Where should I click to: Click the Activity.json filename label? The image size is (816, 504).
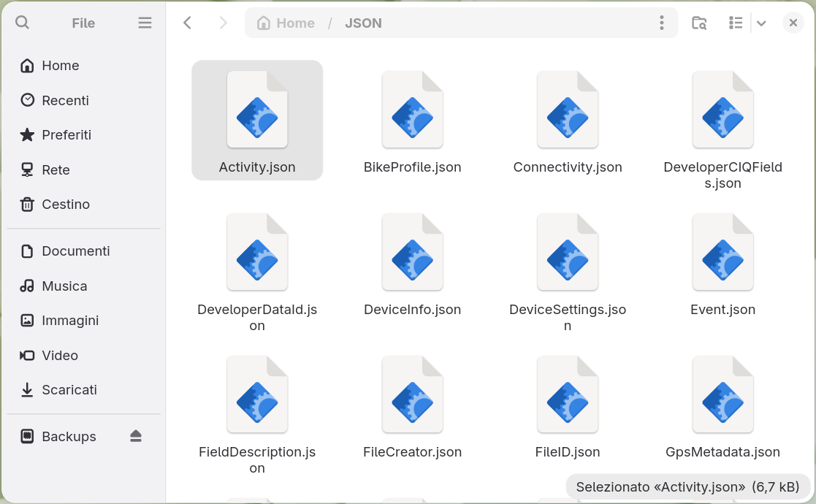(x=257, y=167)
